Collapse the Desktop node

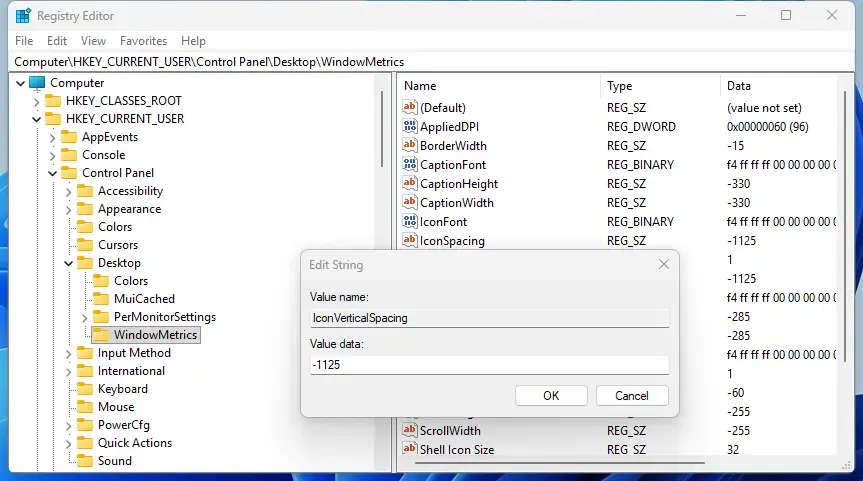tap(68, 263)
